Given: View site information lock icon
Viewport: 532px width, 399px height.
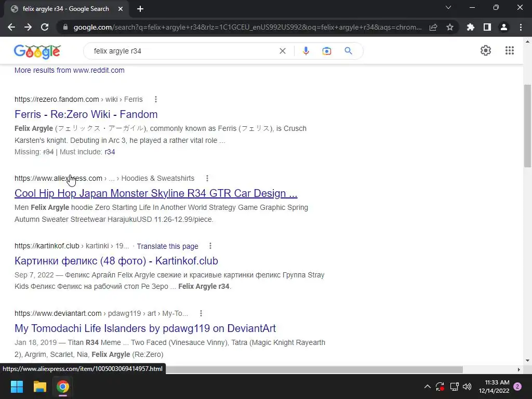Looking at the screenshot, I should pyautogui.click(x=65, y=27).
